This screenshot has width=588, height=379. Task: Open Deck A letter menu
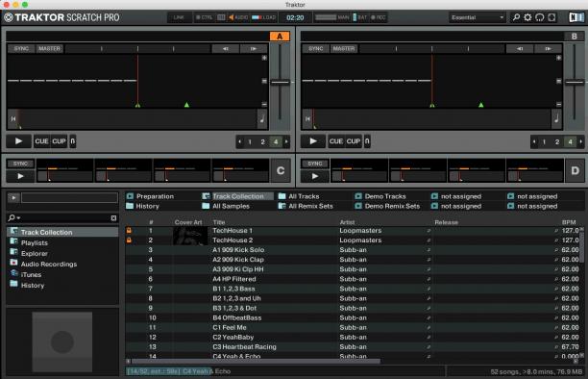click(x=280, y=36)
